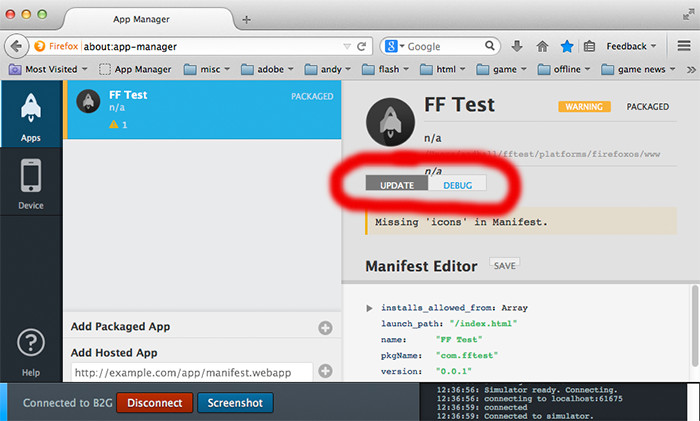Screen dimensions: 700x421
Task: Click the FF Test list item rocket icon
Action: point(88,101)
